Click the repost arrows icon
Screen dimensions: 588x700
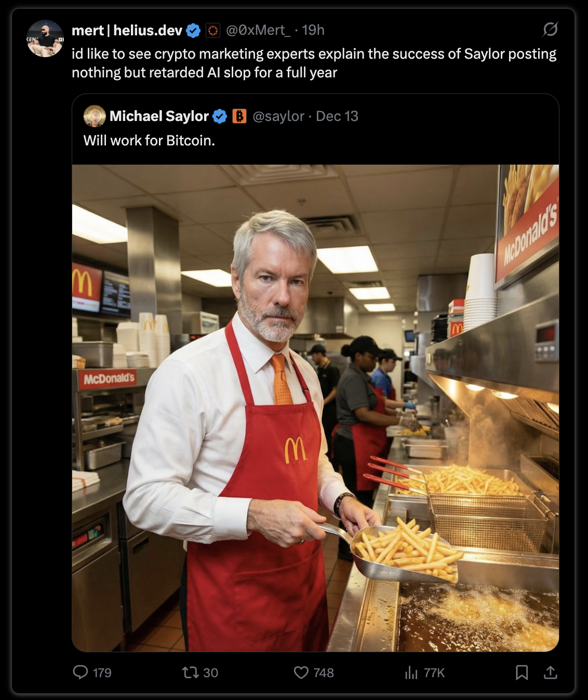(190, 672)
